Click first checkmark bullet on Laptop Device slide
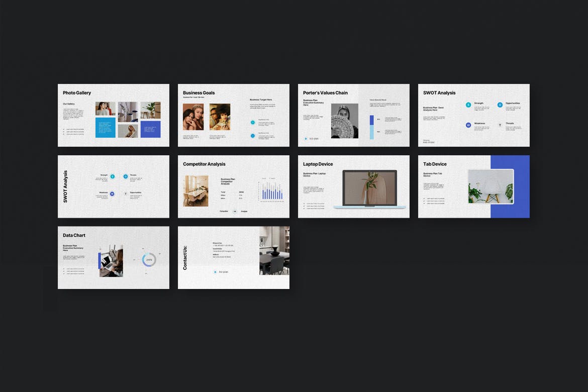This screenshot has height=392, width=588. 304,204
